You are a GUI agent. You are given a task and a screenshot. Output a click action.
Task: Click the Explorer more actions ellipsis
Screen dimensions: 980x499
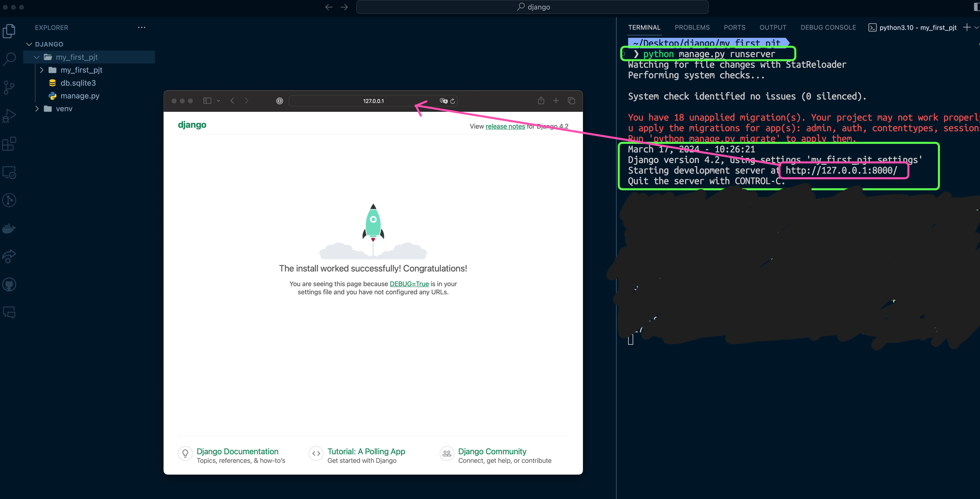142,27
